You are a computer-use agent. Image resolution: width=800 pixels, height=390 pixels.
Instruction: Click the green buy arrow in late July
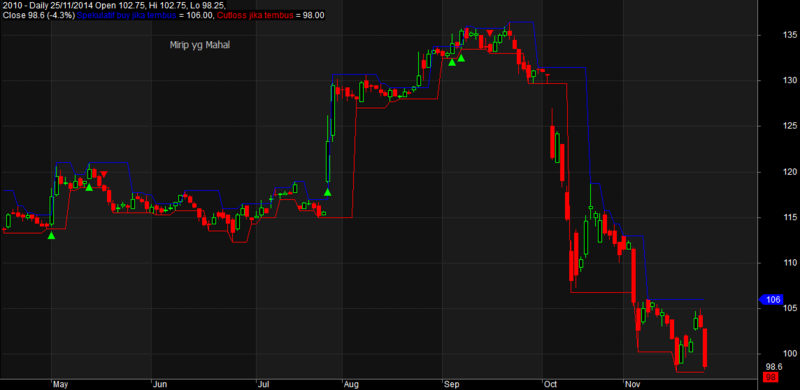pos(328,192)
